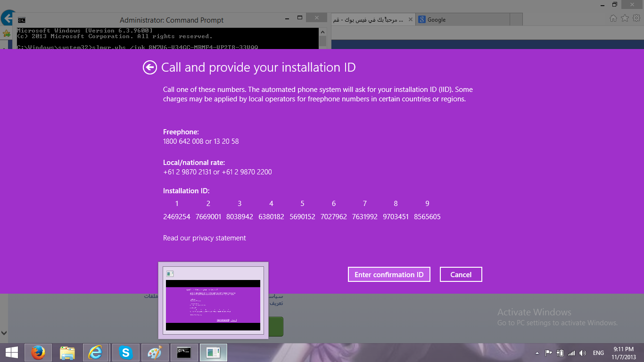Select installation ID block 2469254
This screenshot has width=644, height=362.
pos(177,217)
